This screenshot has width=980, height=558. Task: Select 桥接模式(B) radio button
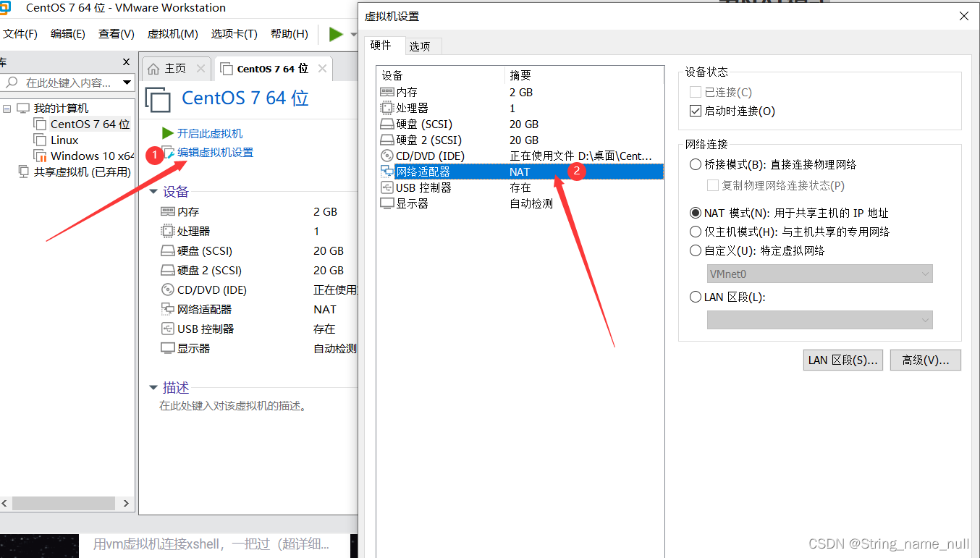tap(696, 164)
